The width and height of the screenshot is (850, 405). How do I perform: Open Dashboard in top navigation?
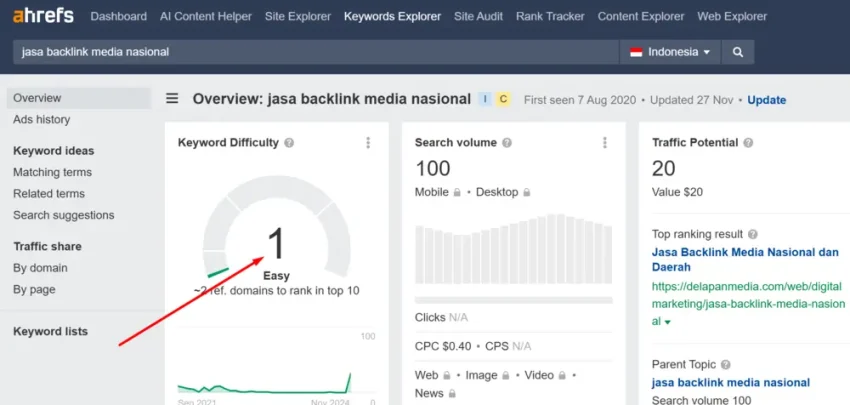(x=119, y=16)
